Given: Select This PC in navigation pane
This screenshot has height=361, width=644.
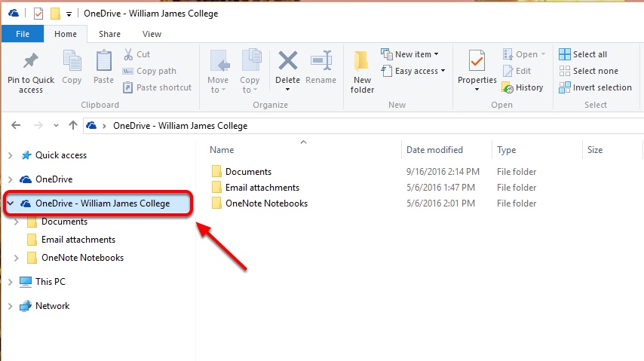Looking at the screenshot, I should (50, 282).
